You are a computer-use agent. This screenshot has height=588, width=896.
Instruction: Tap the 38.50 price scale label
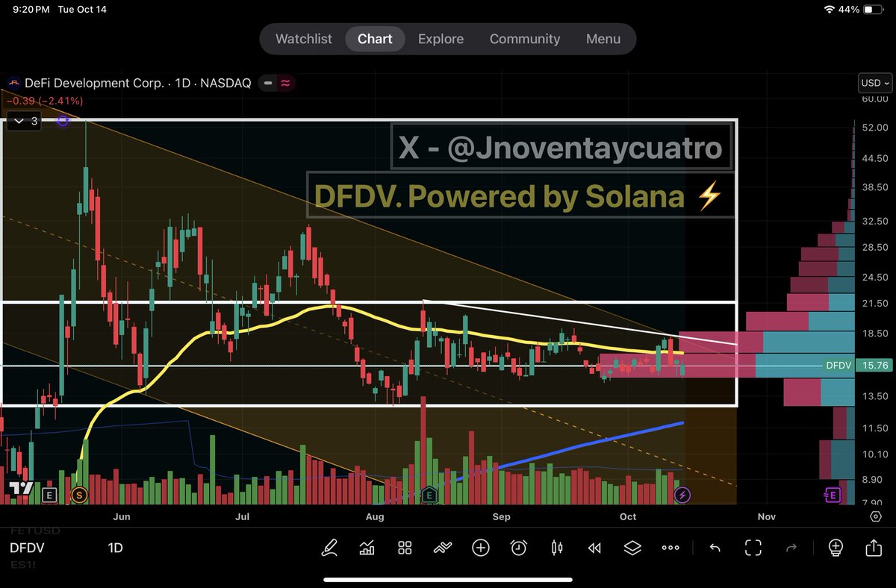pyautogui.click(x=874, y=188)
